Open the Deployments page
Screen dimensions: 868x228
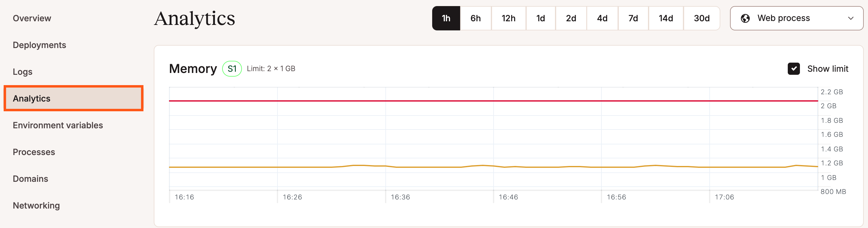40,44
